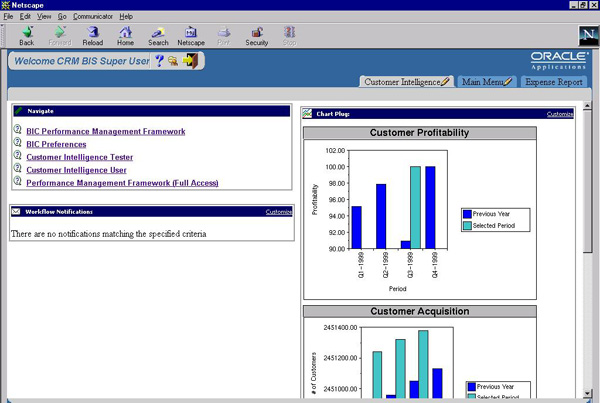Click Selected Period swatch in Profitability legend
600x403 pixels.
pos(467,225)
